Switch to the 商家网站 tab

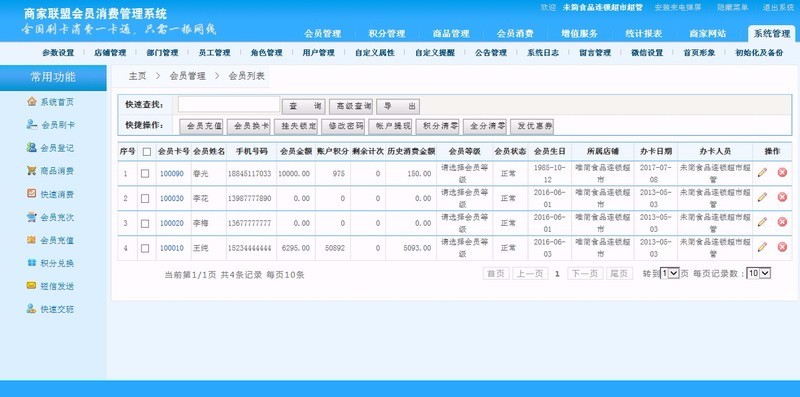tap(708, 34)
